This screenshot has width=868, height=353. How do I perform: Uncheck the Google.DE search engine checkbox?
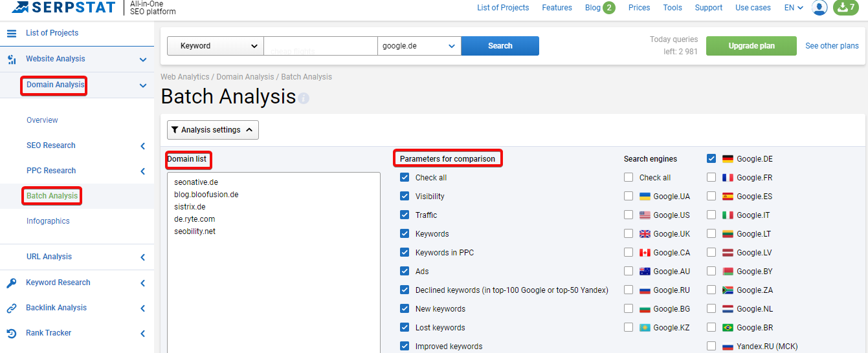click(x=711, y=158)
